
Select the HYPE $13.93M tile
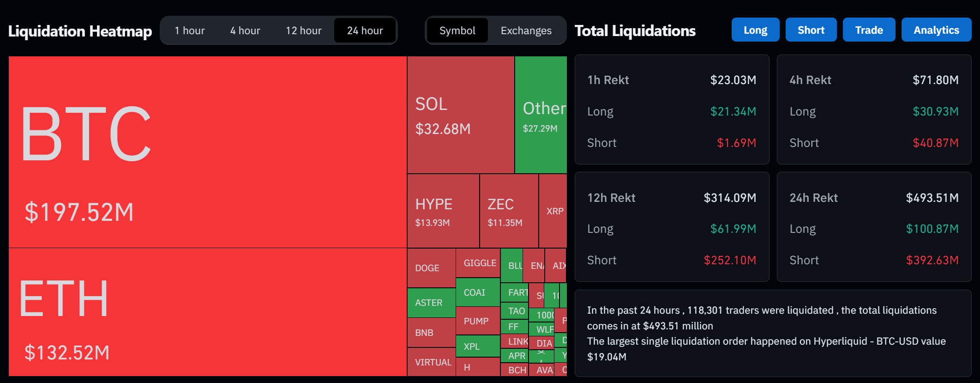[443, 211]
